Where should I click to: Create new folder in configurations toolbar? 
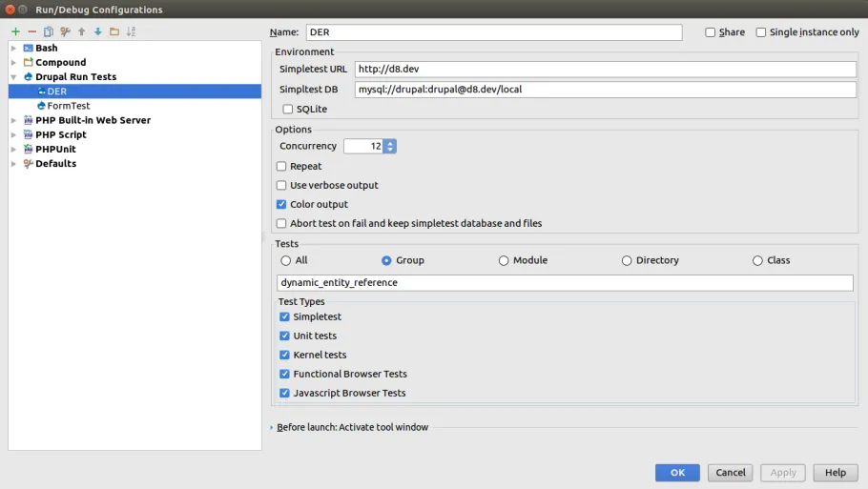tap(114, 31)
